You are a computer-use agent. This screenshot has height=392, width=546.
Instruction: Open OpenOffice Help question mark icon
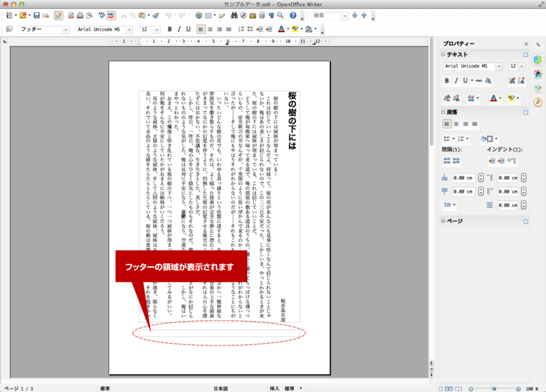click(x=293, y=15)
